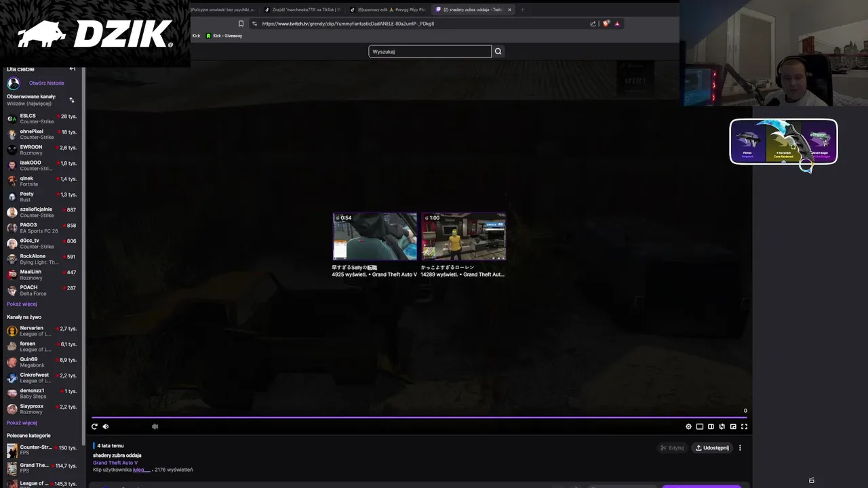This screenshot has height=488, width=868.
Task: Switch to the oporowy edit TikTok tab
Action: [388, 9]
